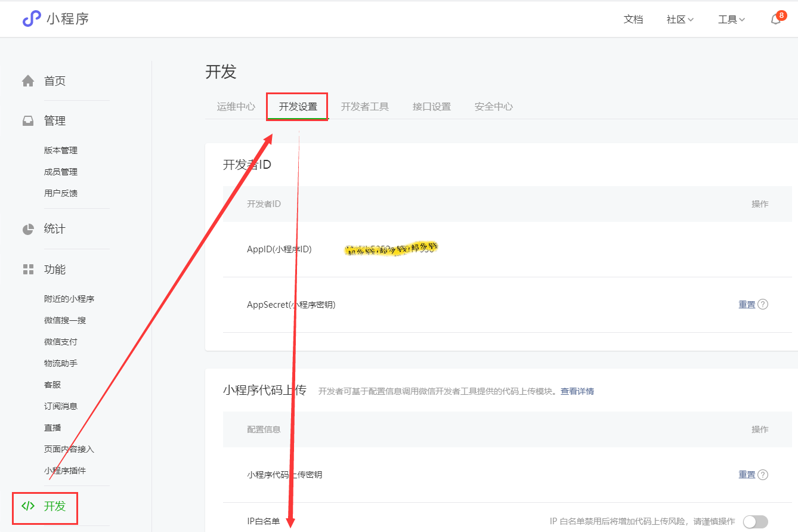Switch to the 开发者工具 tab
Viewport: 798px width, 532px height.
click(365, 107)
